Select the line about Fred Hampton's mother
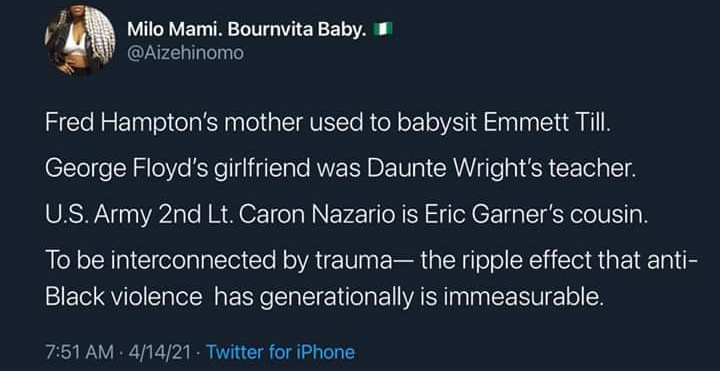 click(x=328, y=125)
